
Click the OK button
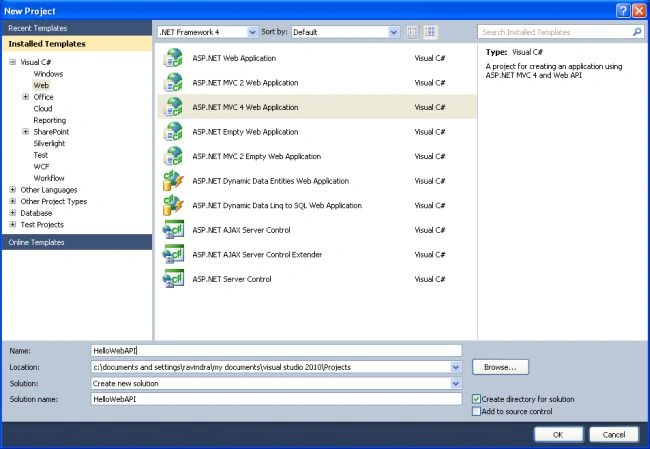tap(558, 434)
